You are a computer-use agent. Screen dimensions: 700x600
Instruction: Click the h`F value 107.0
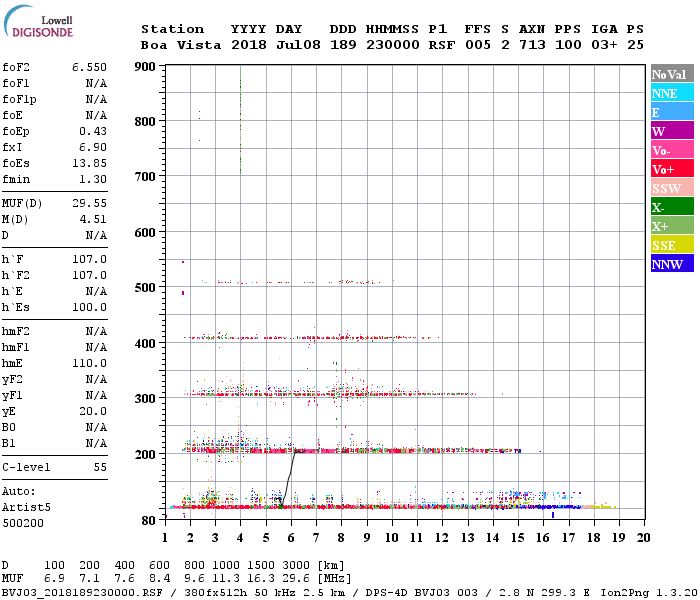(x=89, y=259)
